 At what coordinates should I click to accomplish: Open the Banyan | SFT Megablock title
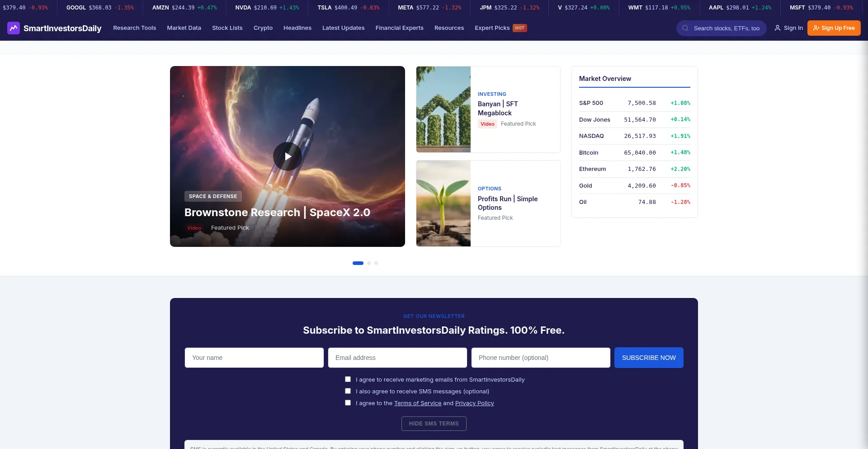tap(498, 109)
